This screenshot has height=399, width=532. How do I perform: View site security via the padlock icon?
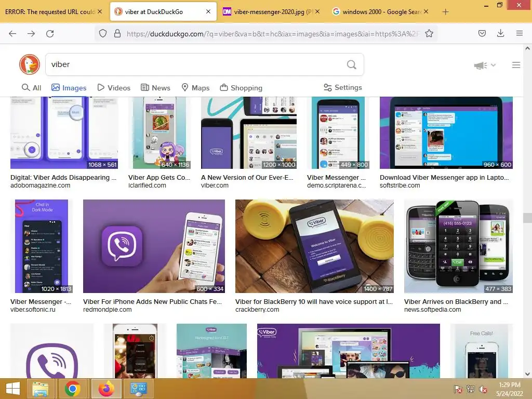tap(117, 33)
